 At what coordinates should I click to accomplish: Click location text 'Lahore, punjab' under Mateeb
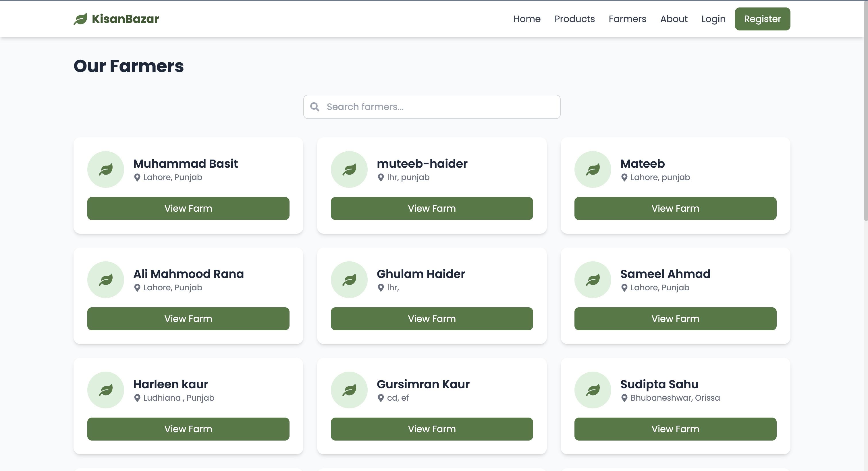pyautogui.click(x=660, y=177)
